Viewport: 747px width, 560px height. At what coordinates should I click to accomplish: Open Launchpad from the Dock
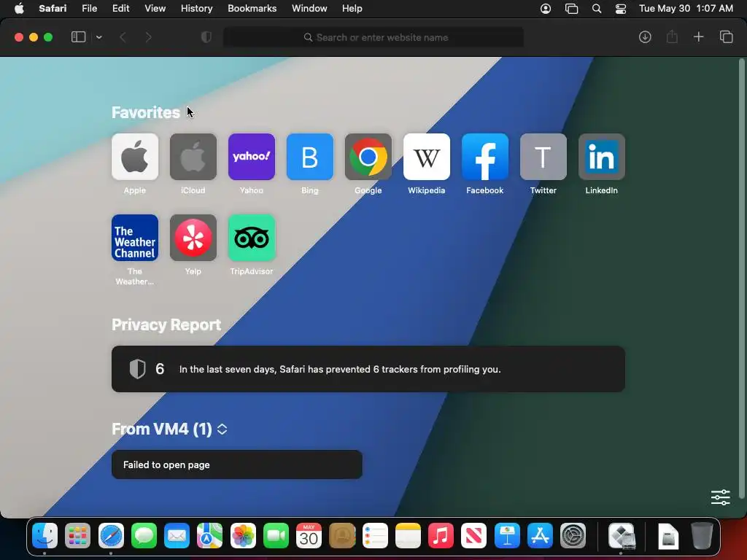tap(77, 536)
